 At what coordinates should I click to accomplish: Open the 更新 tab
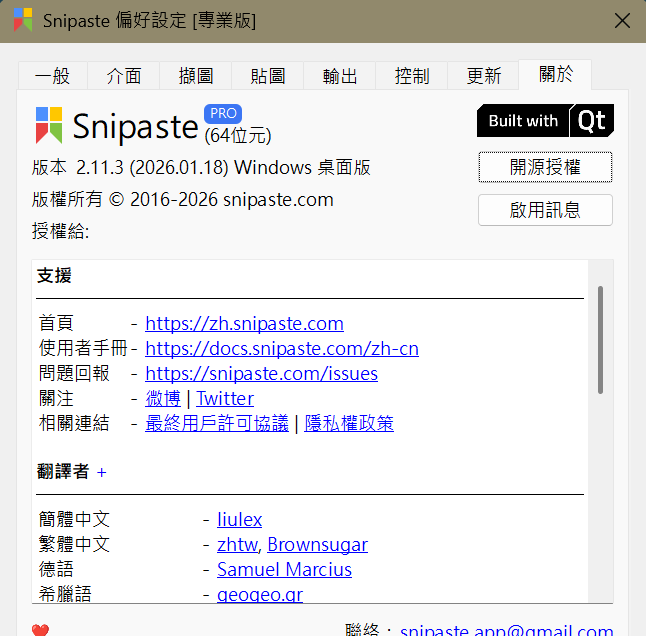[484, 76]
